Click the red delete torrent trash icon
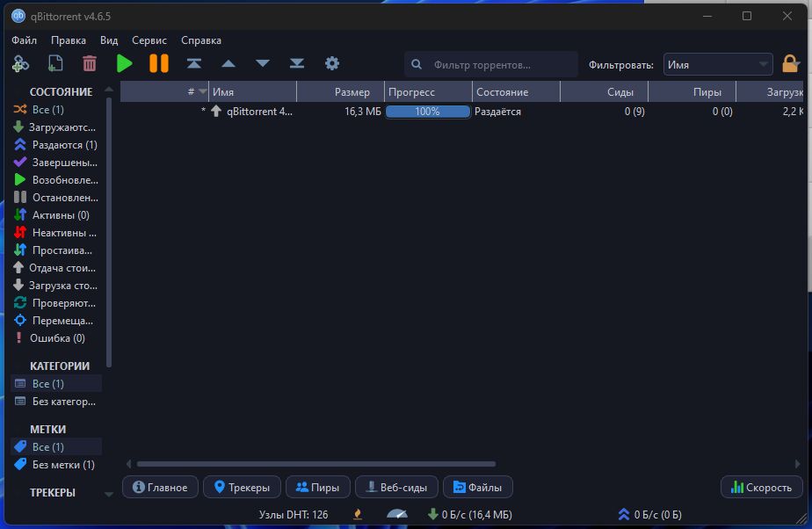 point(90,63)
